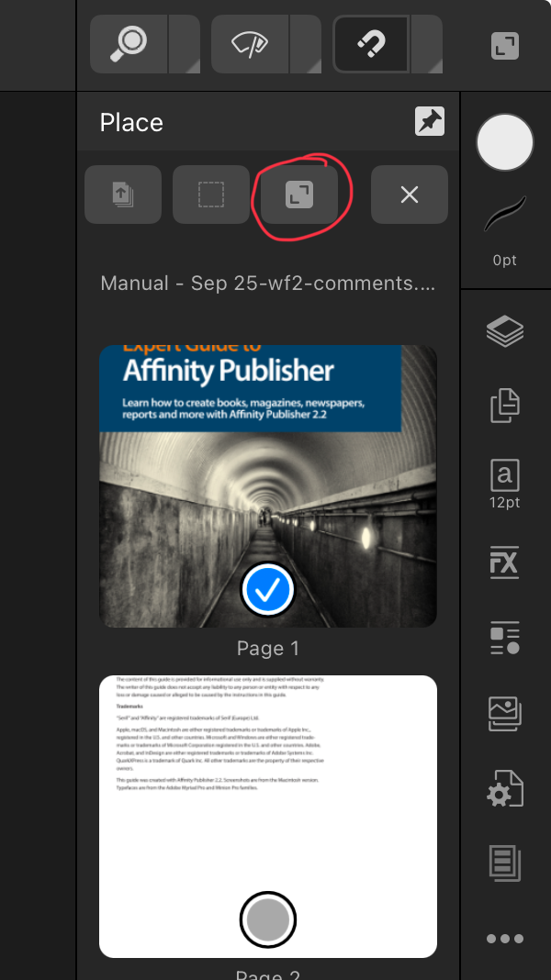Open the zoom magnifier tool
The width and height of the screenshot is (551, 980).
tap(129, 44)
